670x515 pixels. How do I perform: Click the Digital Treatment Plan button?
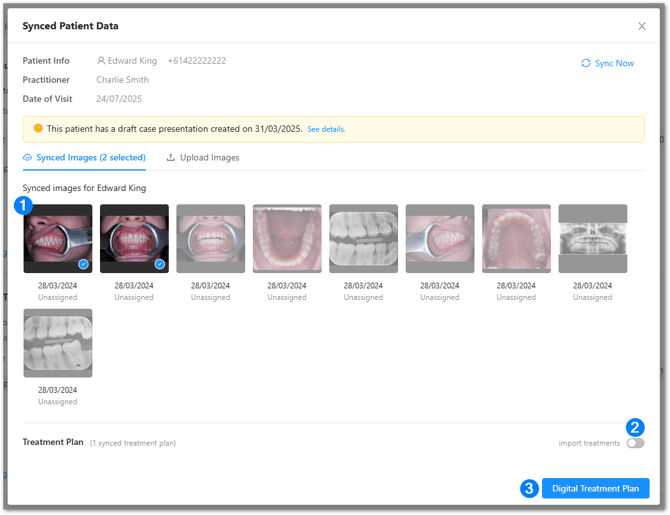[x=595, y=488]
